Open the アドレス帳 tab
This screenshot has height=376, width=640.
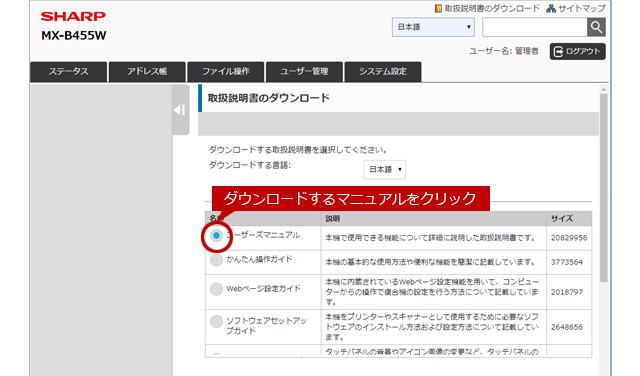point(147,72)
